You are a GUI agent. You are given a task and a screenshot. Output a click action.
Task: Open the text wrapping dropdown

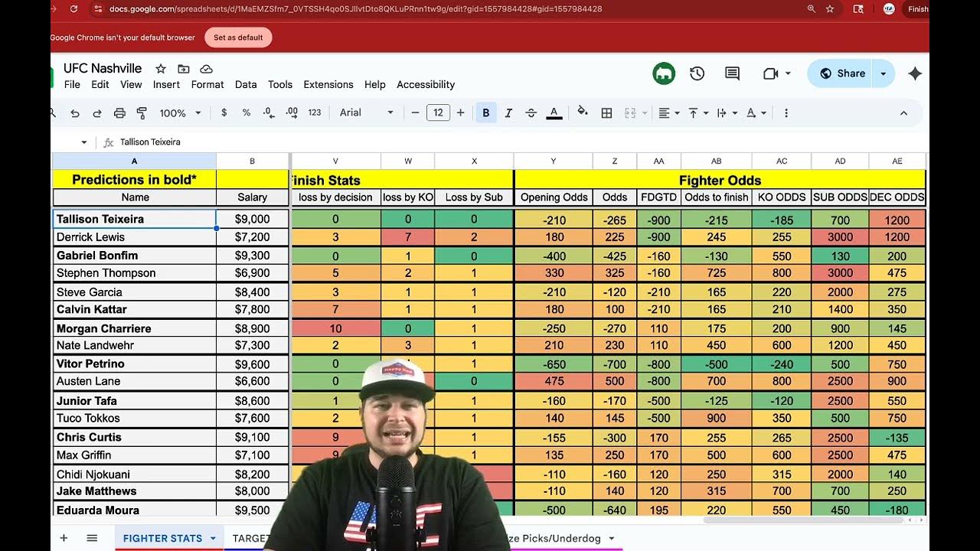(727, 112)
